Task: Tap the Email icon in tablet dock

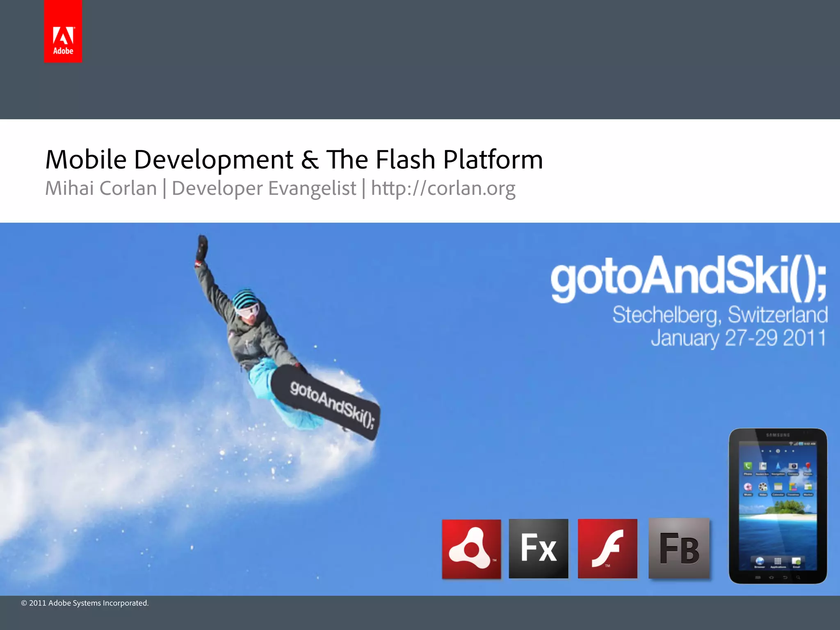Action: (x=796, y=561)
